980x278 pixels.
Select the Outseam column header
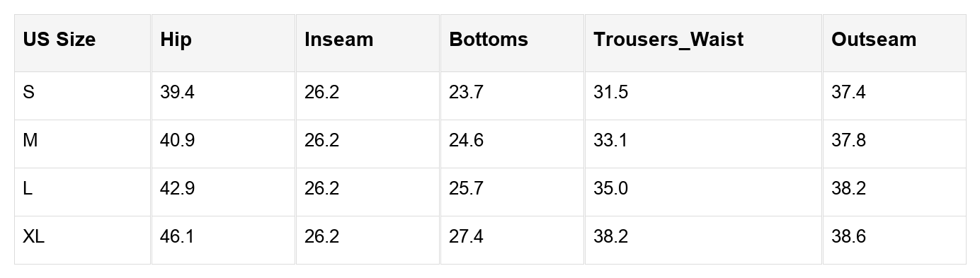874,40
